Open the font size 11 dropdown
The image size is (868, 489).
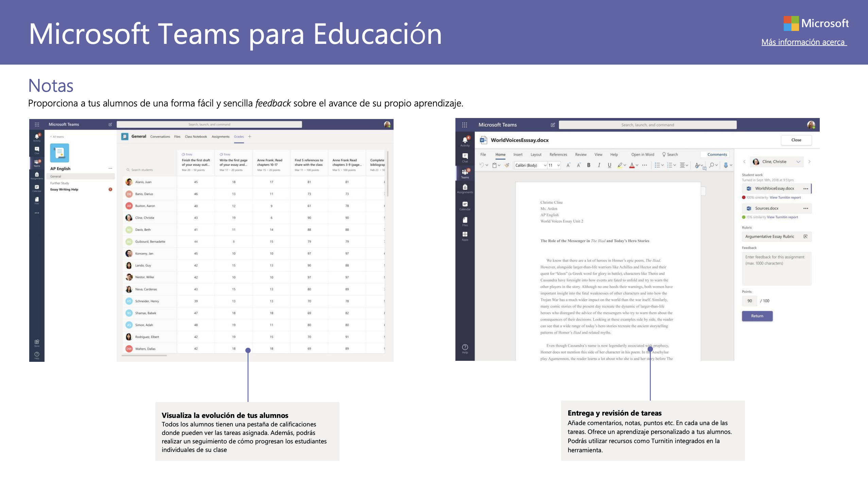[x=558, y=165]
